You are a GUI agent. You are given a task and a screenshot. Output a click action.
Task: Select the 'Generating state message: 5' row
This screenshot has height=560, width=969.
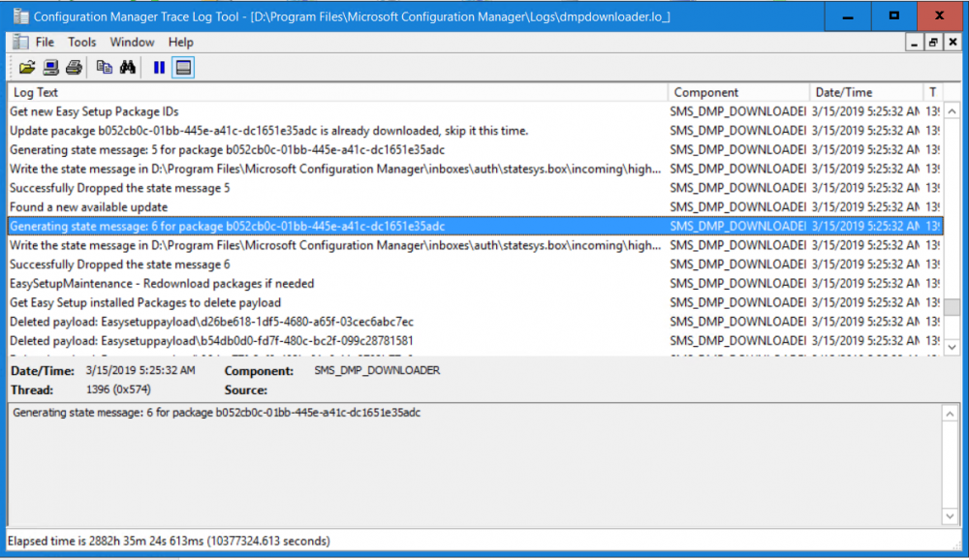pos(475,149)
